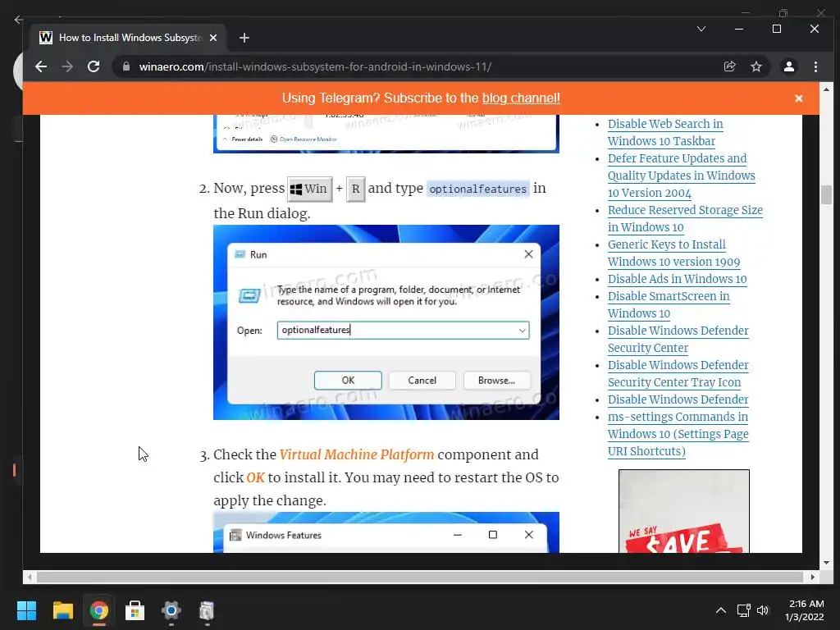Click the SAVE advertisement image
This screenshot has height=630, width=840.
684,511
